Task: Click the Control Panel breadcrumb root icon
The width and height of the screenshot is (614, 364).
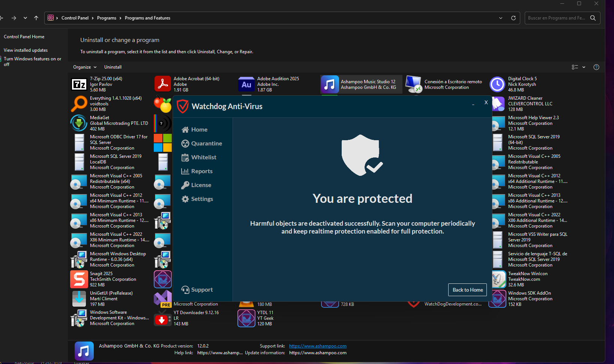Action: pyautogui.click(x=51, y=18)
